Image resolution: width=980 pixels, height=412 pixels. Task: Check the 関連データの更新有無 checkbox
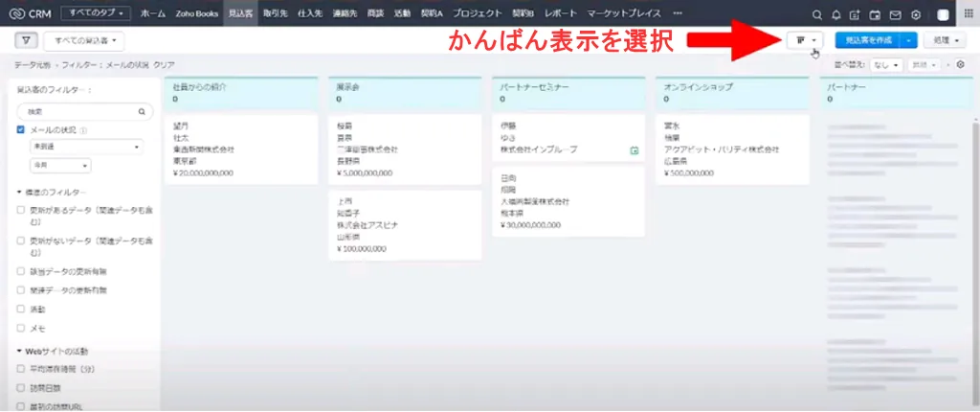pyautogui.click(x=21, y=290)
